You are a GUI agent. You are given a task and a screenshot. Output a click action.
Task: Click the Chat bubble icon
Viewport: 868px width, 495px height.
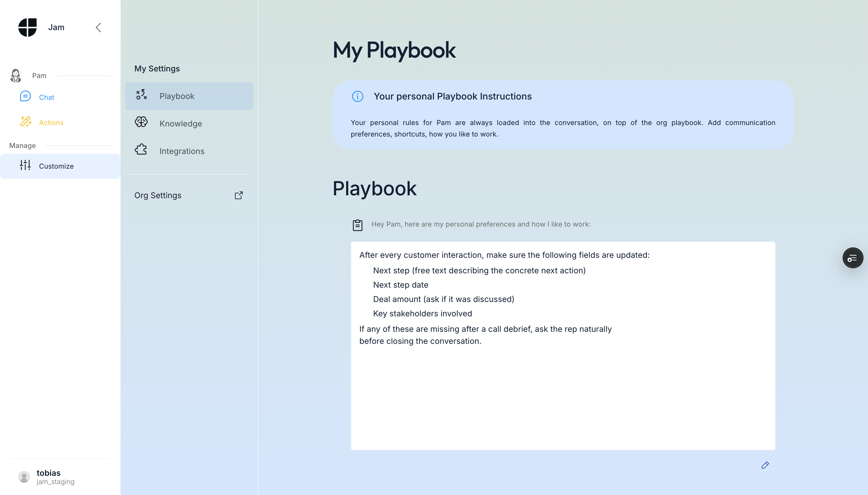(25, 96)
